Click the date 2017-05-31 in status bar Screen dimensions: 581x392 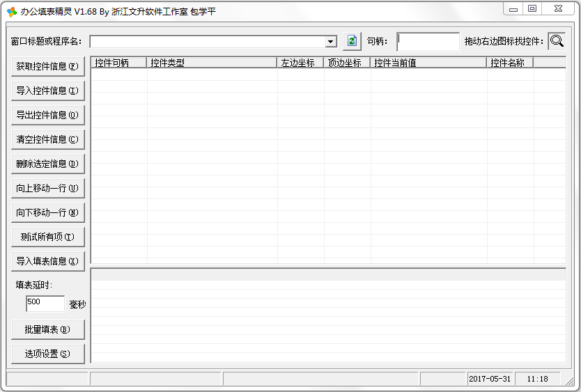tap(490, 379)
